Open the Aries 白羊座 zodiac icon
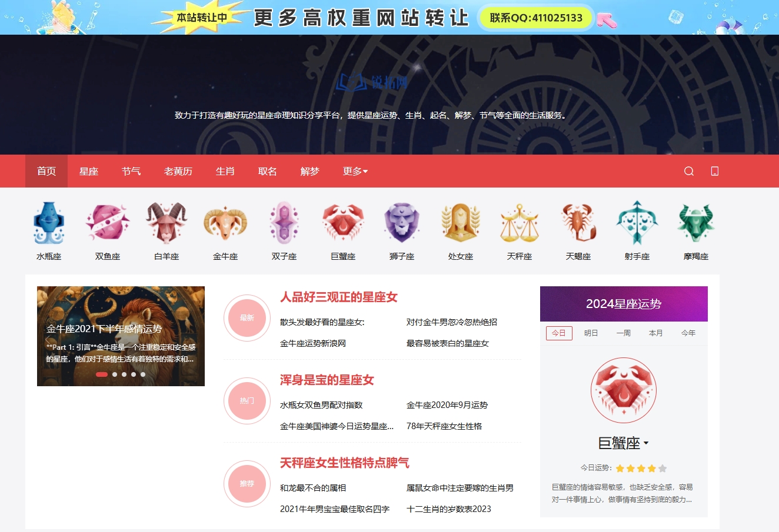779x532 pixels. pyautogui.click(x=167, y=223)
